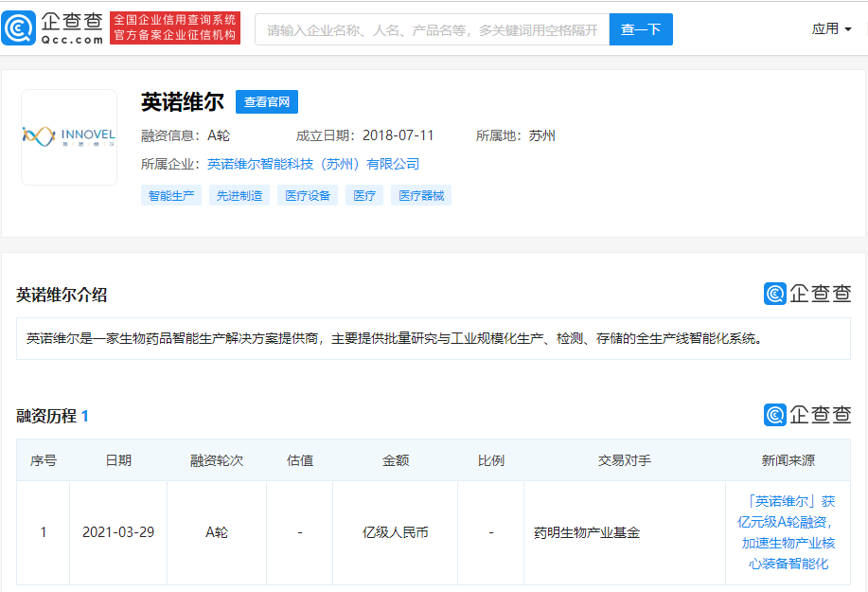Click the 融资轮次 column header
This screenshot has height=592, width=868.
point(217,460)
